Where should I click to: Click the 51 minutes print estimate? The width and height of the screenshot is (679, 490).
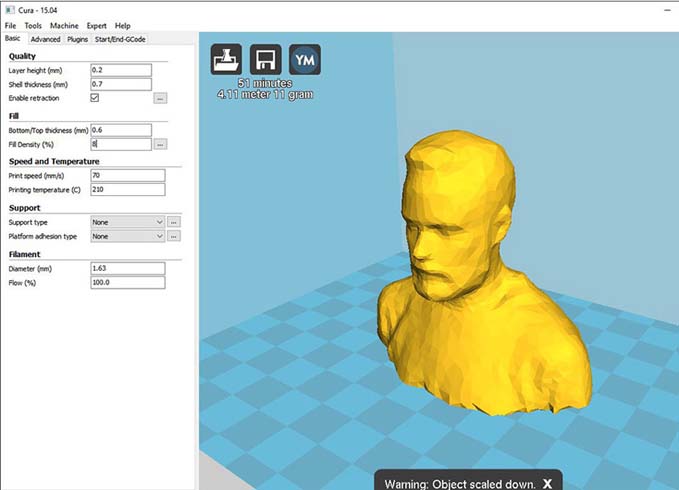coord(265,83)
